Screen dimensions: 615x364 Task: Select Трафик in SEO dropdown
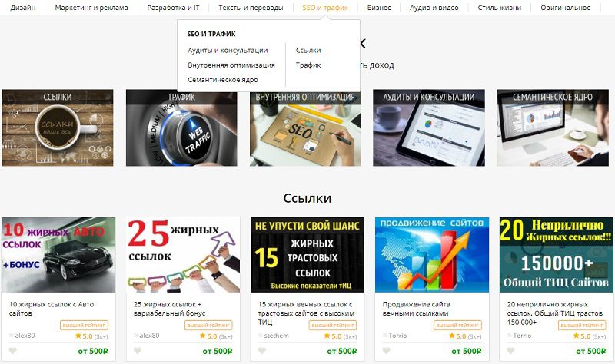308,65
